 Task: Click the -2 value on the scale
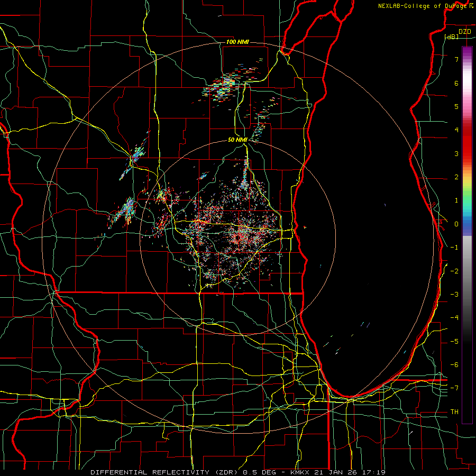(x=454, y=271)
